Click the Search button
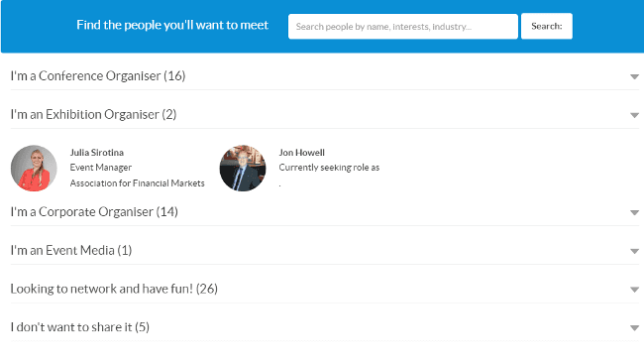Viewport: 644px width, 362px height. pos(547,27)
